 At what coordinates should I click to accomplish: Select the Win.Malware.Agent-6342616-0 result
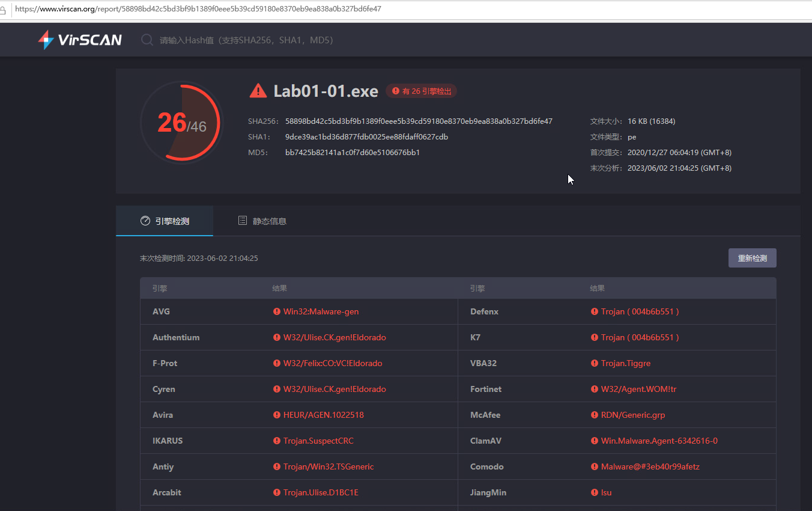click(659, 441)
